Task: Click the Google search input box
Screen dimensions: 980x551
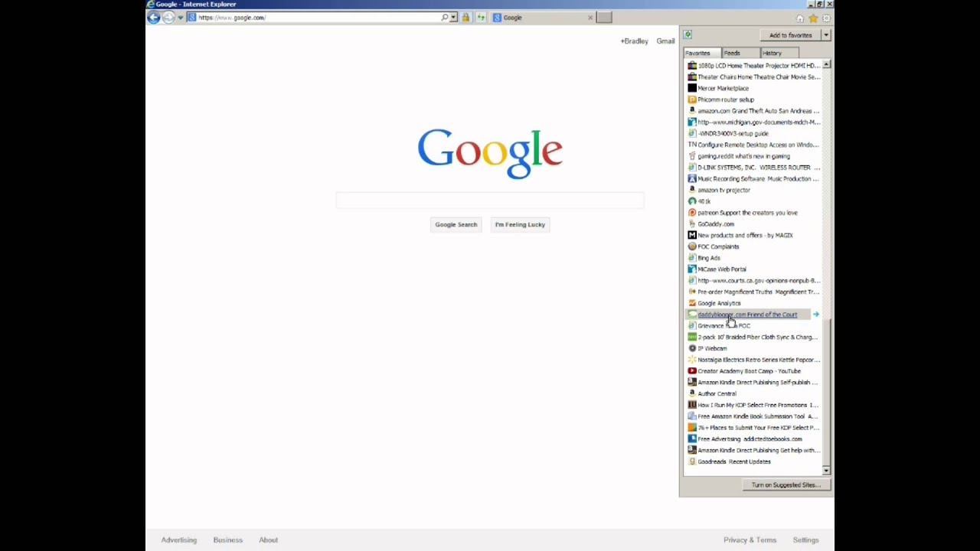Action: pyautogui.click(x=490, y=201)
